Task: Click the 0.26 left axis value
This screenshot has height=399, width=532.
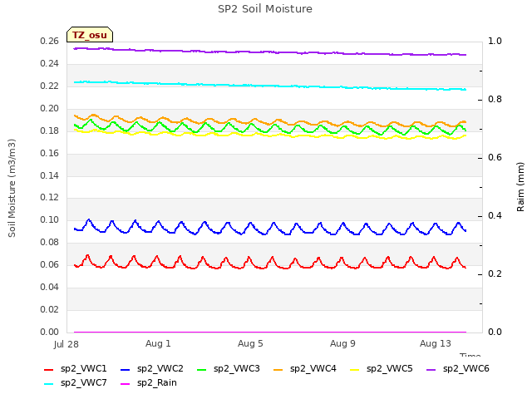Action: [49, 42]
